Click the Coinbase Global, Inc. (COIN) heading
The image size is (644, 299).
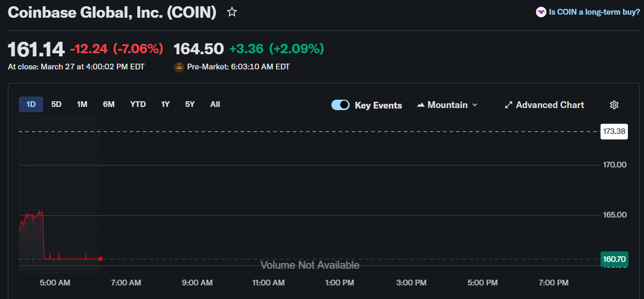112,13
